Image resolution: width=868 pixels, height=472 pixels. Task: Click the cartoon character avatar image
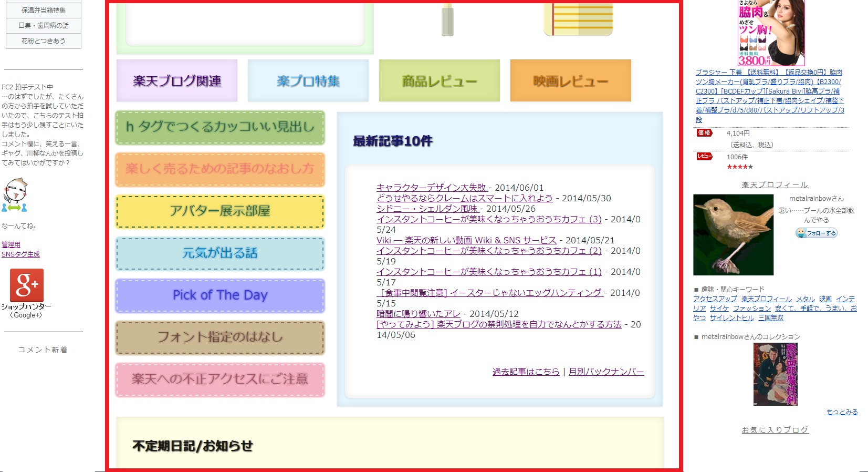(x=15, y=194)
